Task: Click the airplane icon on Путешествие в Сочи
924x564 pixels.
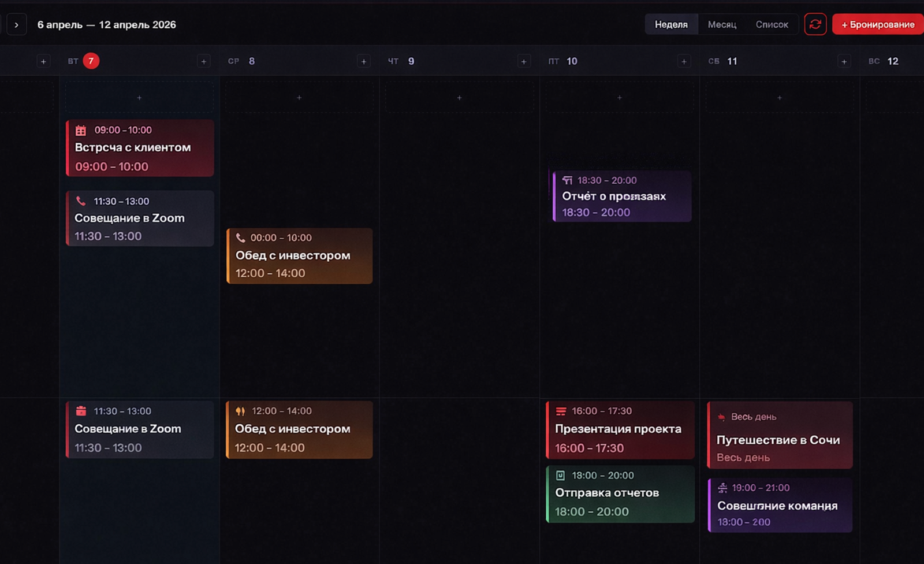Action: pos(721,416)
